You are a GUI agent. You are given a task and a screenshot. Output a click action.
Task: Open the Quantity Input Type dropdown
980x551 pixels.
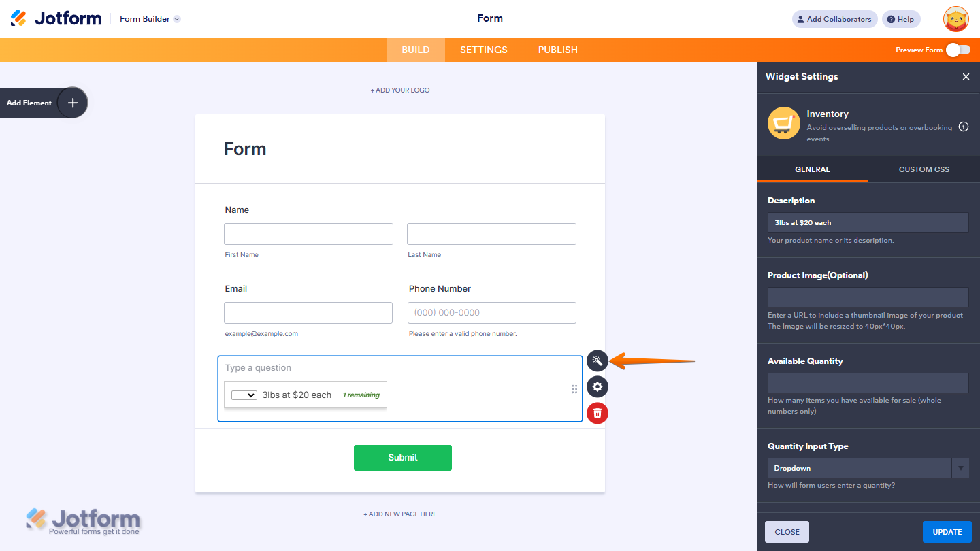868,467
